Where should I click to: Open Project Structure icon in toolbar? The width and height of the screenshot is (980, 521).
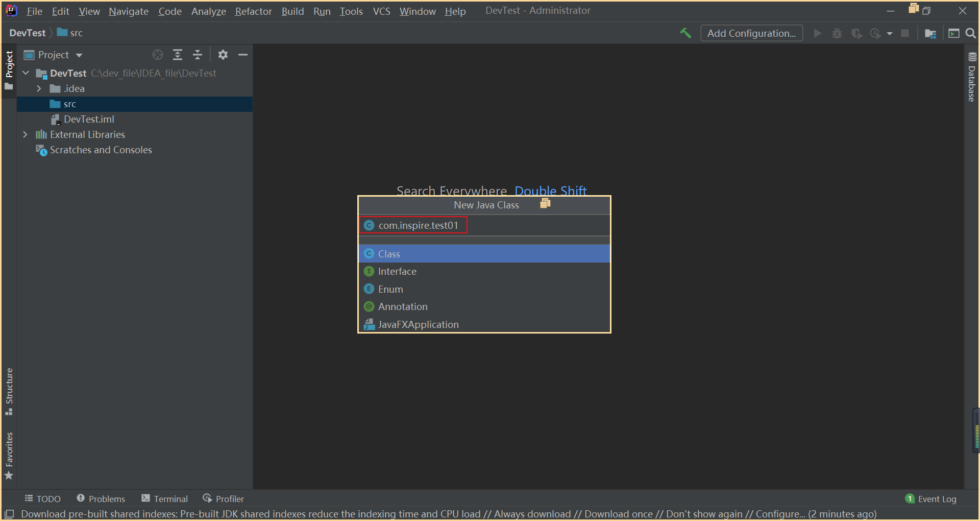click(930, 33)
